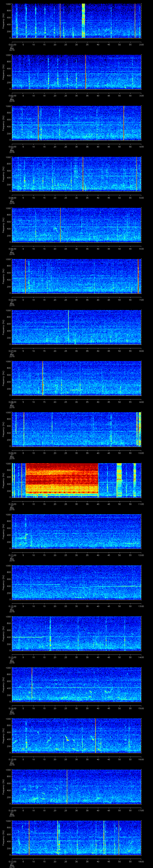Image resolution: width=153 pixels, height=868 pixels.
Task: Click 'Frequency (Hz)' axis label of 0:10:00 panel
Action: click(3, 481)
